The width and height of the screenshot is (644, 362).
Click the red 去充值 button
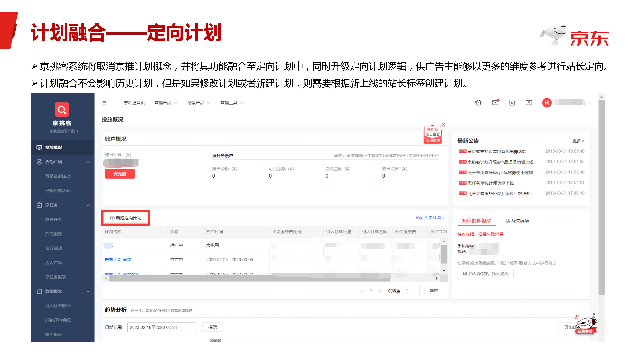[x=120, y=174]
